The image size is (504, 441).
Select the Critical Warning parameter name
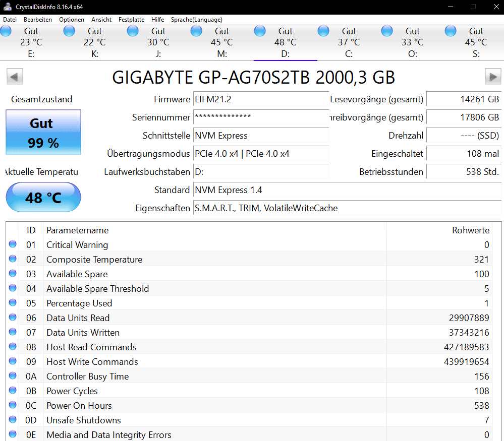(x=77, y=245)
